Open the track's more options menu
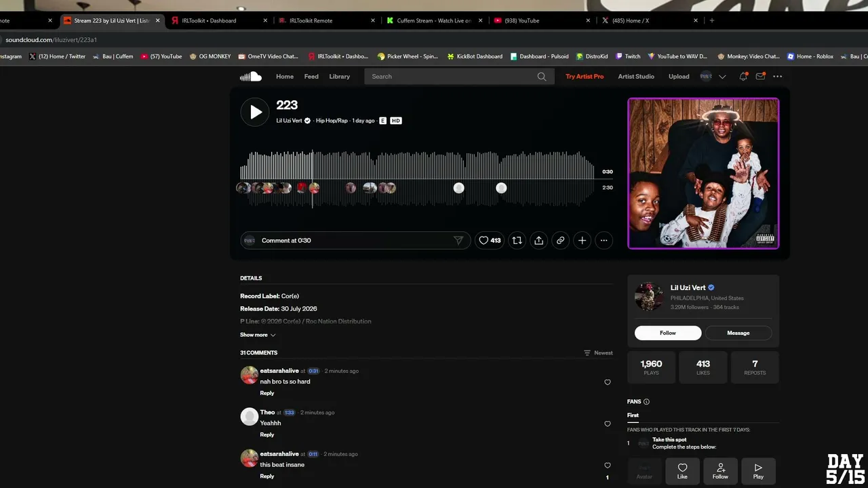This screenshot has width=868, height=488. pos(604,240)
